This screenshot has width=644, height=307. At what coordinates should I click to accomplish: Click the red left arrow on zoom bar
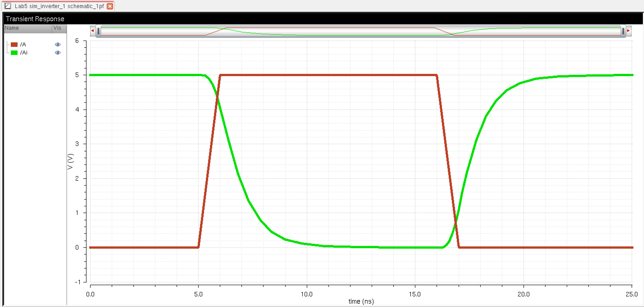pyautogui.click(x=93, y=31)
